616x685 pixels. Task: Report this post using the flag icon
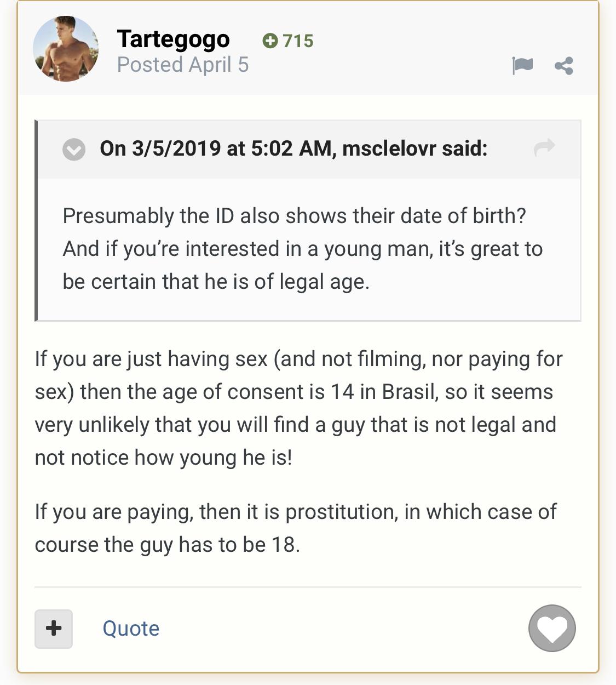[522, 66]
